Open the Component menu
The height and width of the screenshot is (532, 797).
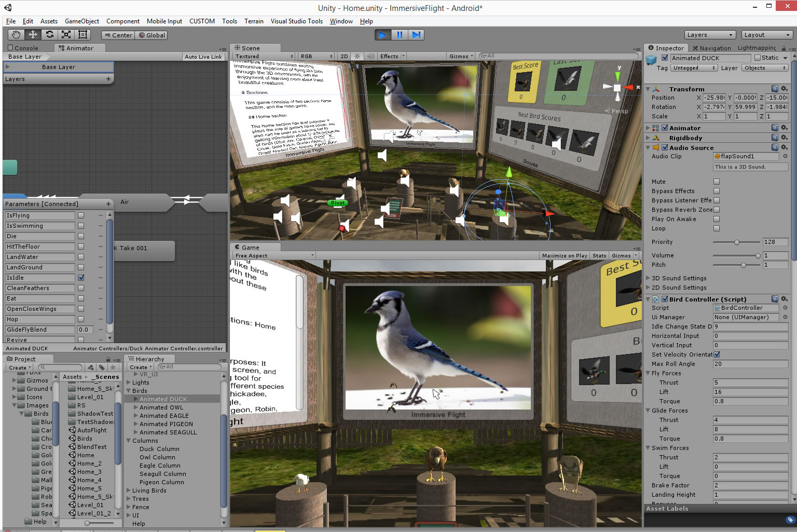123,21
